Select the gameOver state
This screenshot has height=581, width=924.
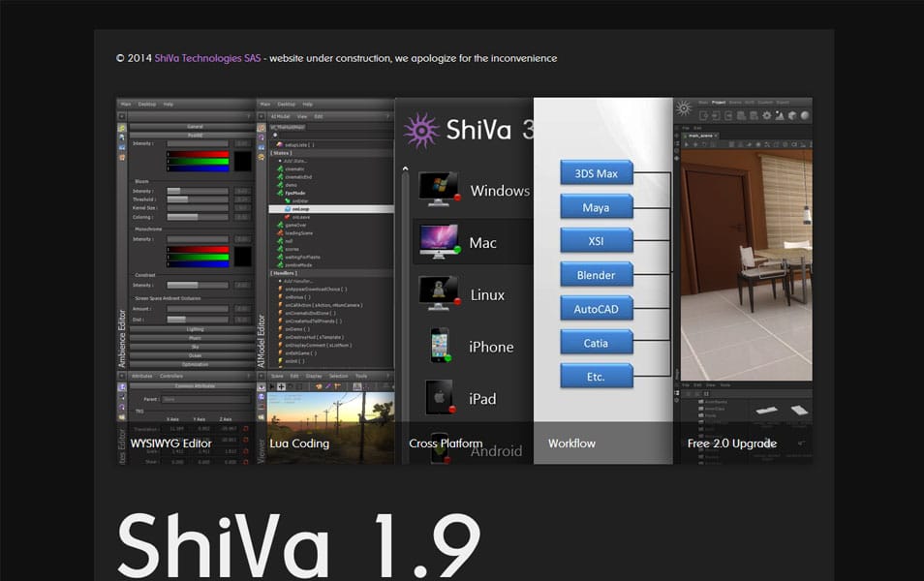[x=295, y=225]
